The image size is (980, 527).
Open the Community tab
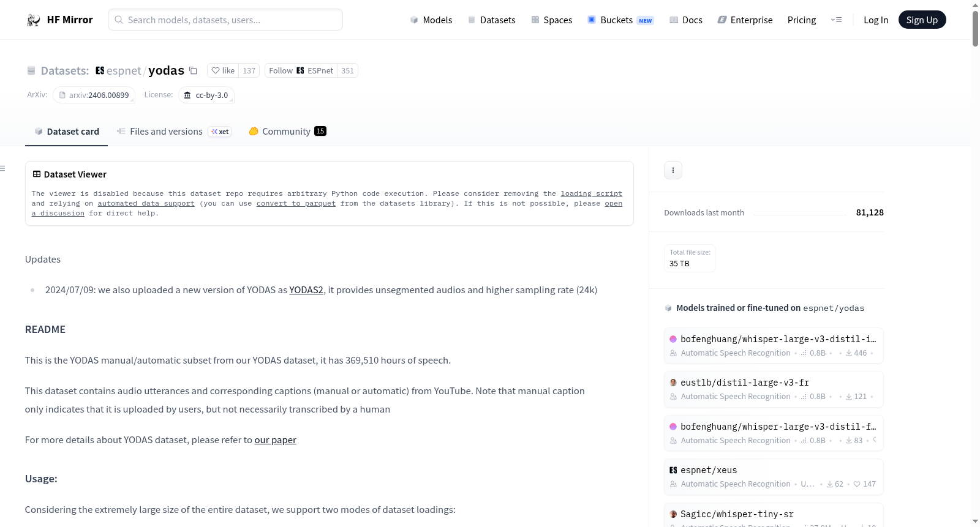pos(287,131)
